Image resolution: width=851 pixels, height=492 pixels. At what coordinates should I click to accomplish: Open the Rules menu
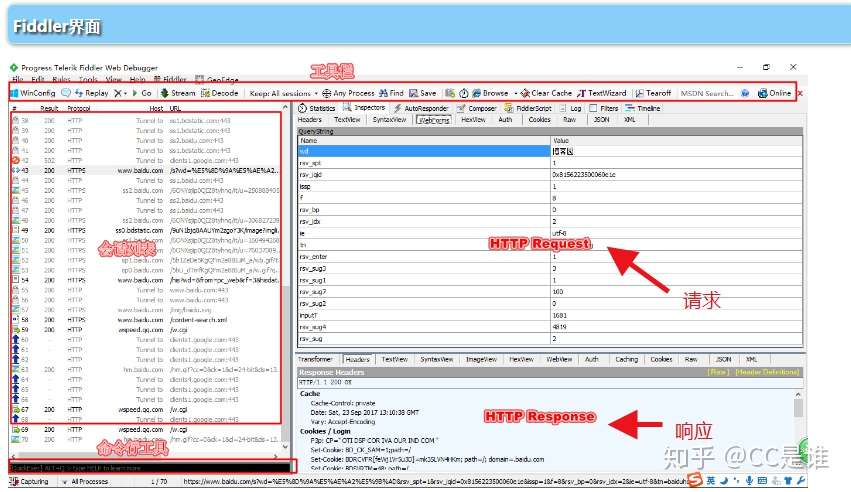tap(61, 80)
